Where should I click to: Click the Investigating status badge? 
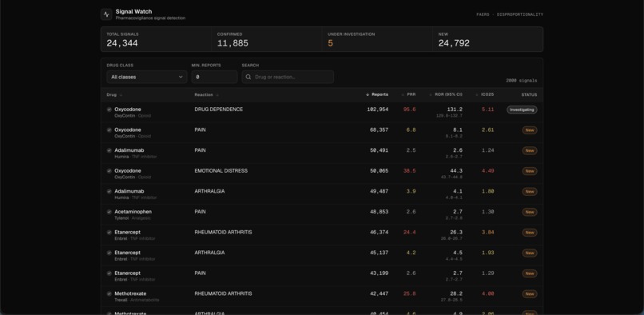522,110
